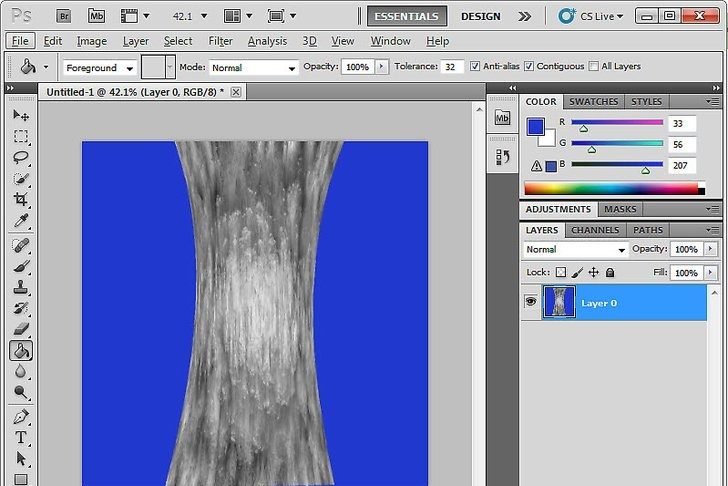Select the Move tool

point(21,114)
